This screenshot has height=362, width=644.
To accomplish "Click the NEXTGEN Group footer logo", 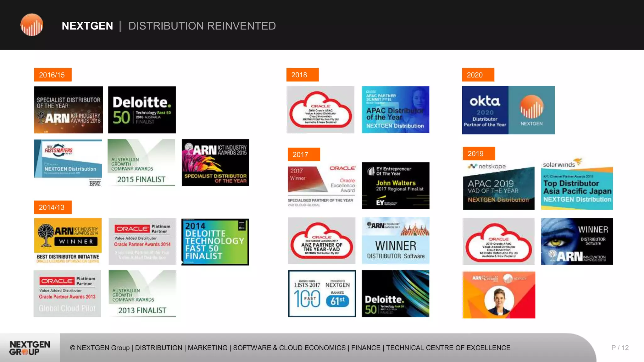I will (30, 348).
